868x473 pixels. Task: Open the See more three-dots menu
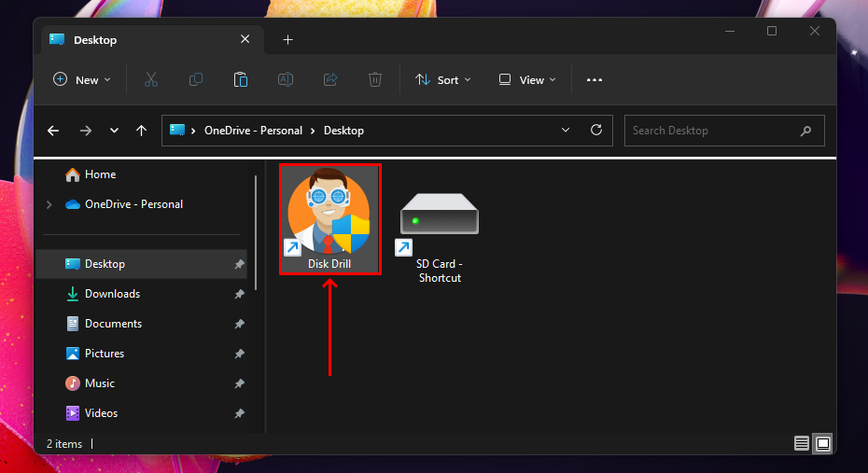click(594, 79)
